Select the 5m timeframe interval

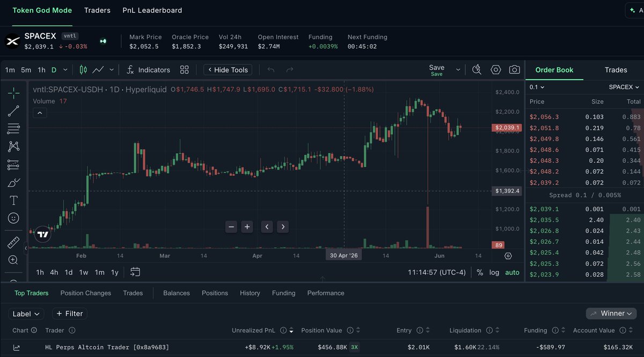(26, 70)
